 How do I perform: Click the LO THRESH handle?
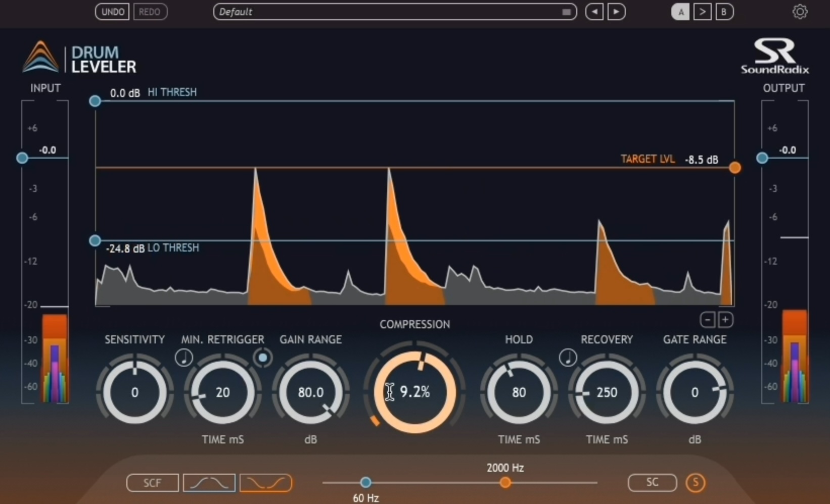pos(95,240)
